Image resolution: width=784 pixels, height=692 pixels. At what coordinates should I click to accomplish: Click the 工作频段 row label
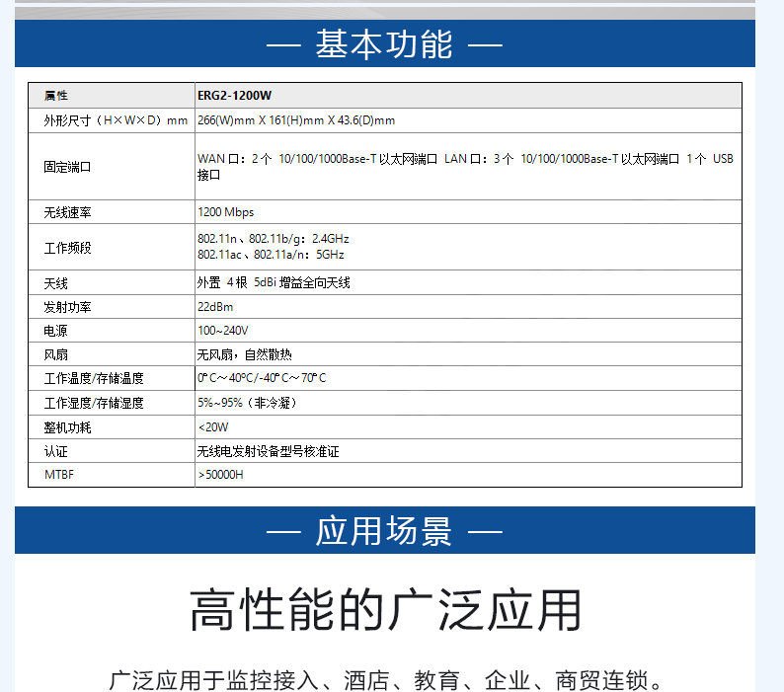pos(67,248)
